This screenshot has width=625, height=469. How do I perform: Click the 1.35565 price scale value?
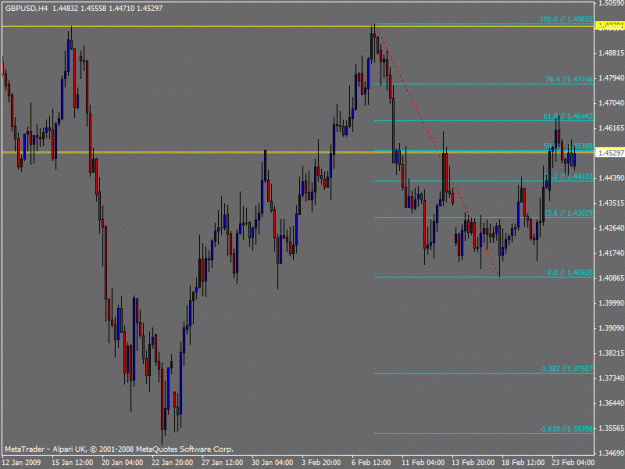[611, 428]
